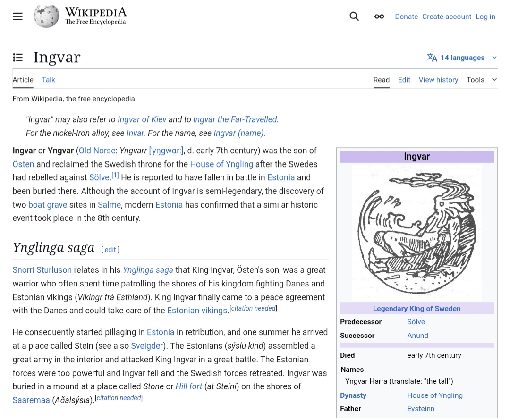Screen dimensions: 510x420
Task: Open the Snorri Sturluson link
Action: tap(42, 270)
